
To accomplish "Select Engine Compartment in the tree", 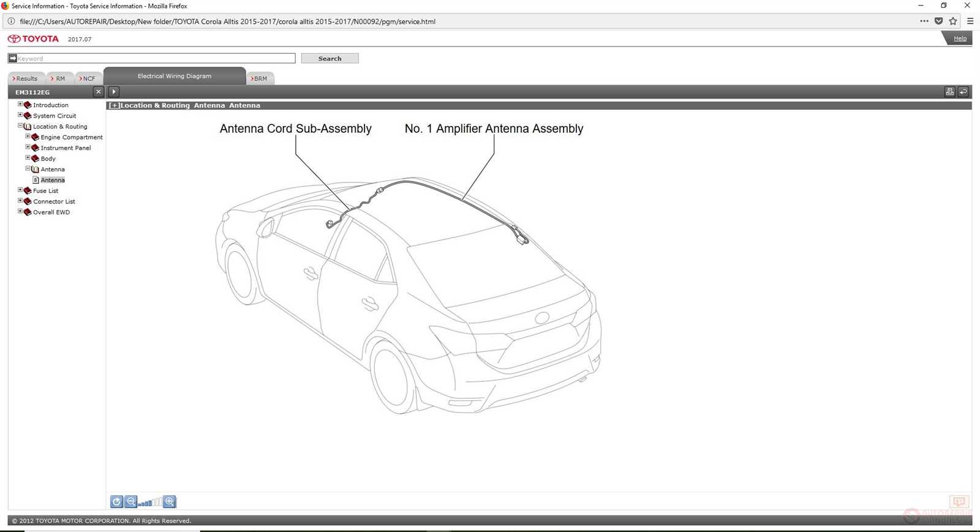I will click(72, 137).
